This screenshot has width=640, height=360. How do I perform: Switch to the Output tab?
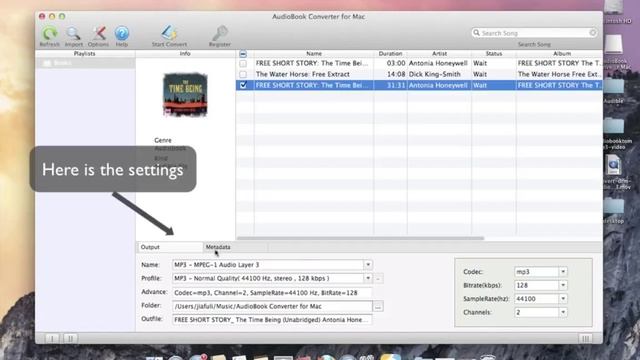pyautogui.click(x=170, y=247)
